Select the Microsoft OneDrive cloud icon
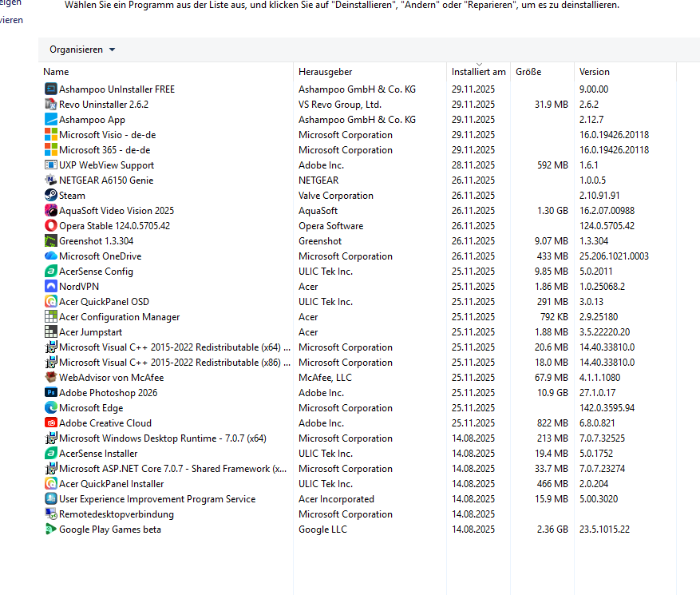The height and width of the screenshot is (595, 700). click(x=51, y=256)
